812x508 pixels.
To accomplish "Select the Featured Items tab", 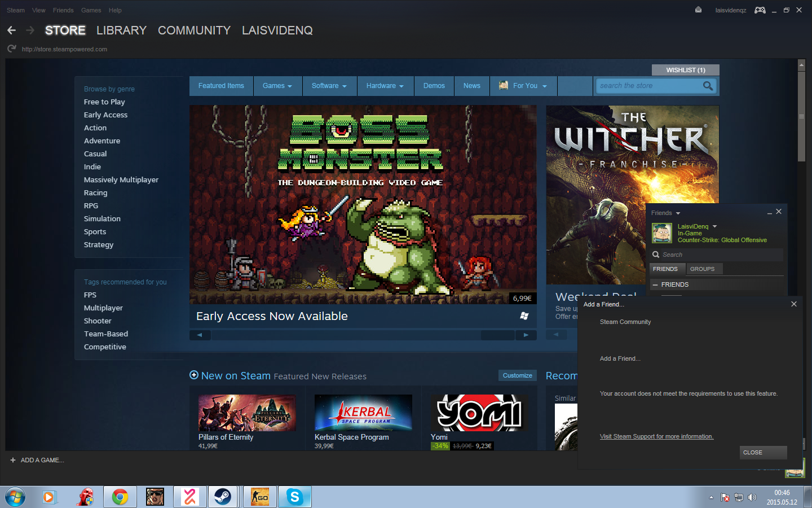I will [221, 86].
